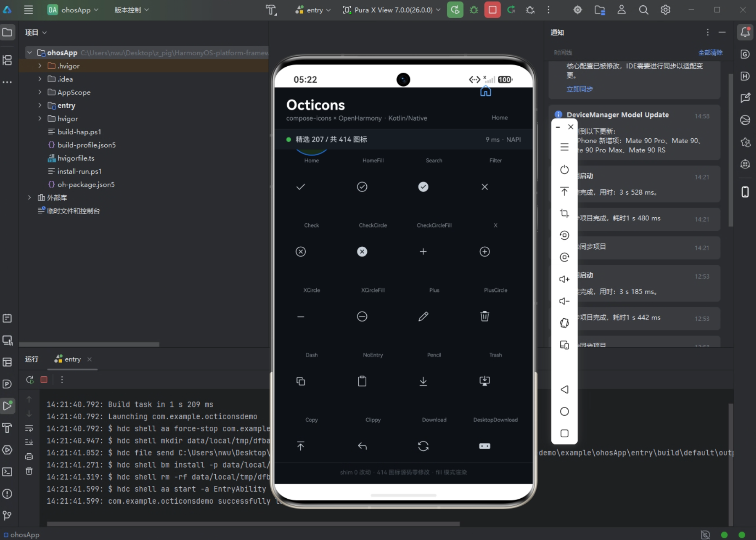This screenshot has width=756, height=540.
Task: Open the Build hammer tool window in left sidebar
Action: click(x=7, y=428)
